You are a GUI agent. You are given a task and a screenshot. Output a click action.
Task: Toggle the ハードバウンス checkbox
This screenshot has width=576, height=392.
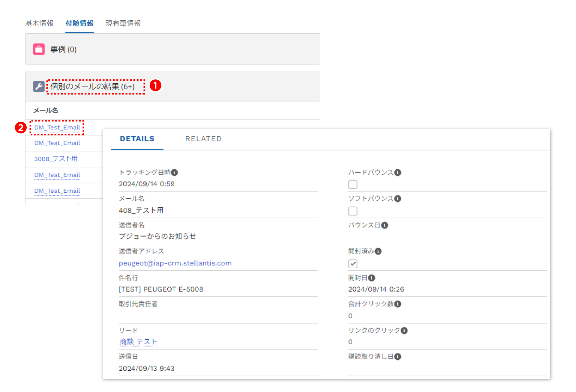tap(353, 184)
